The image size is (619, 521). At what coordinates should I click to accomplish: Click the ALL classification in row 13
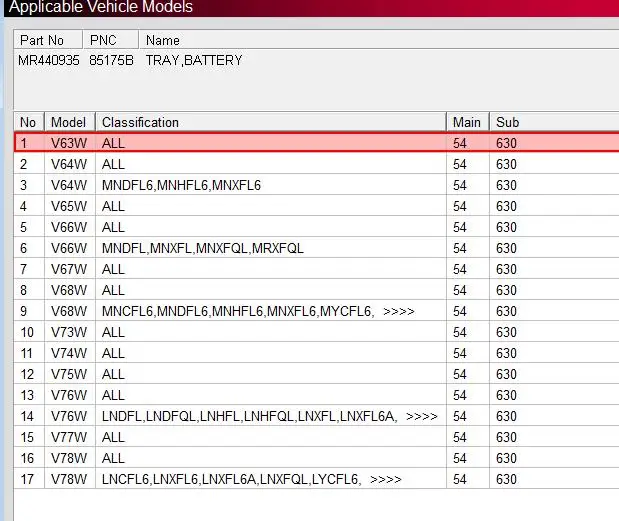click(x=113, y=395)
